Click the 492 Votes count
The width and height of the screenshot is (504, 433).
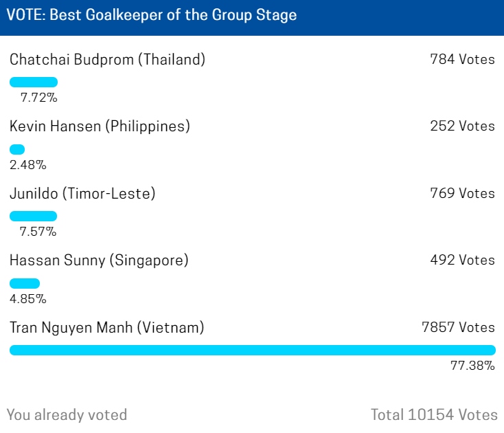click(463, 260)
